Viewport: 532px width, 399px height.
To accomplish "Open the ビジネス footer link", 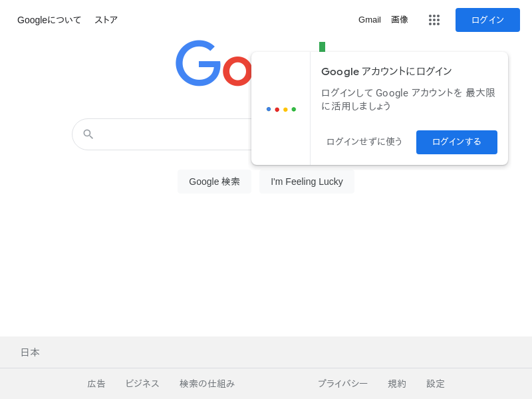I will (x=142, y=384).
